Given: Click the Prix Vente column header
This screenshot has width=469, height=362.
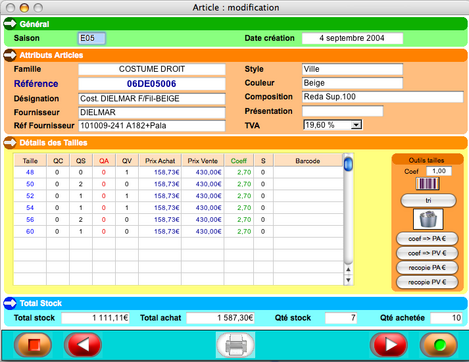Looking at the screenshot, I should point(203,161).
